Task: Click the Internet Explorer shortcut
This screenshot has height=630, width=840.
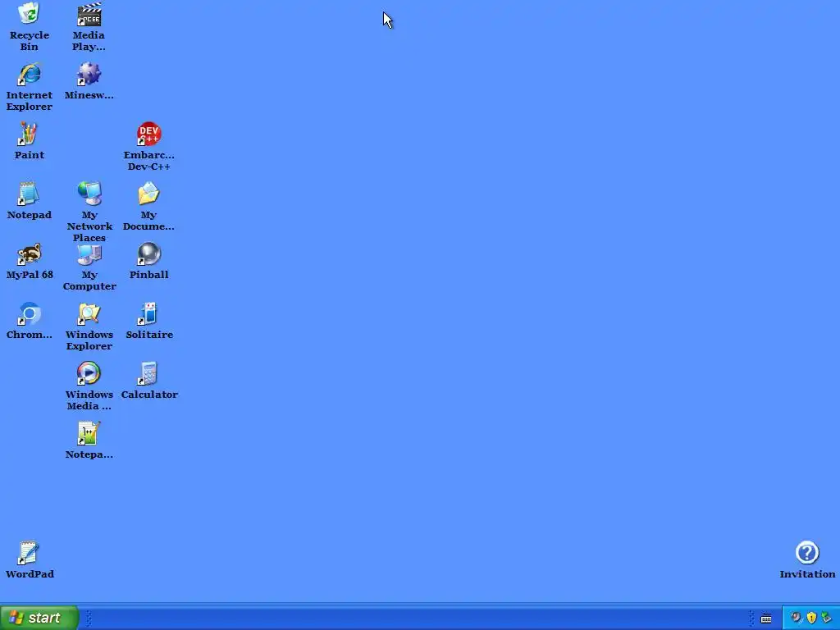Action: pos(29,74)
